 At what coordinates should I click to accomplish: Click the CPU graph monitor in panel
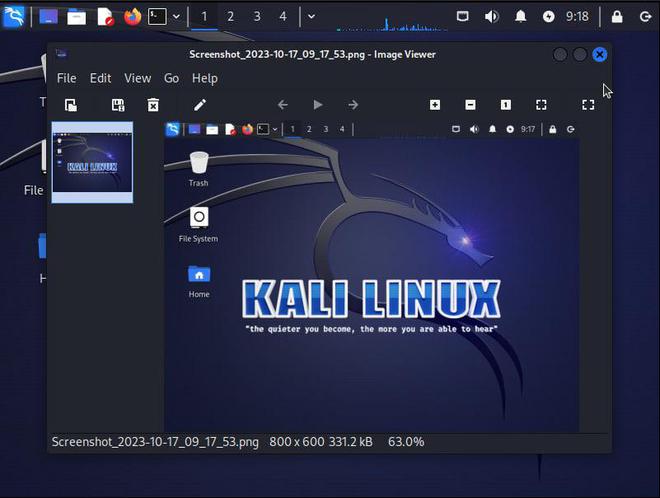[x=392, y=22]
